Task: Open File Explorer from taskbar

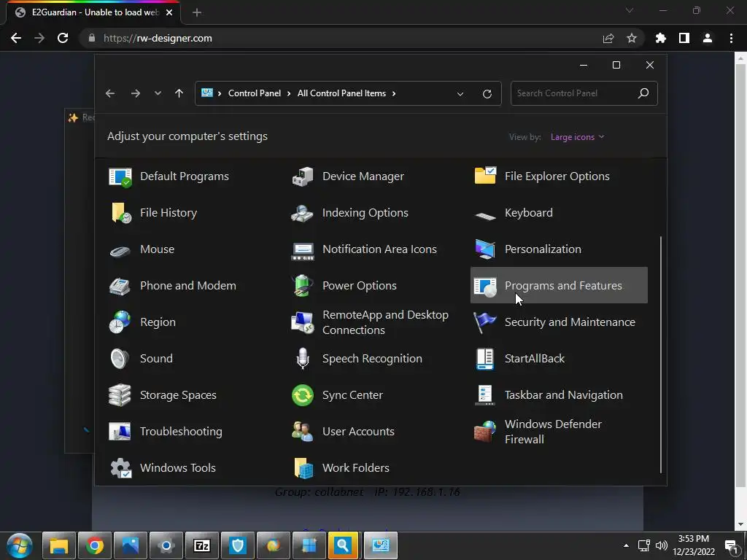Action: coord(59,545)
